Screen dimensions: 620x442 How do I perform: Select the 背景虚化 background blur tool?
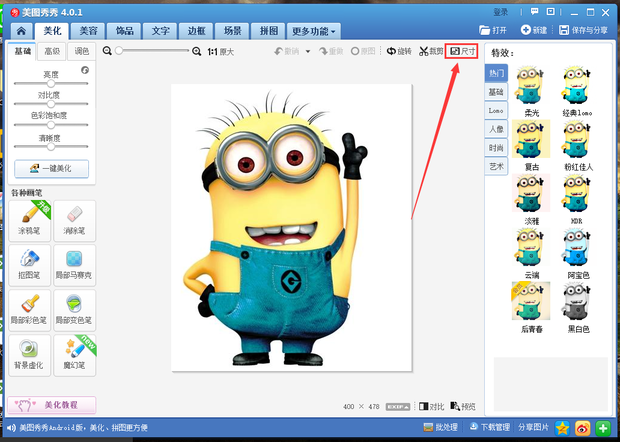coord(30,355)
